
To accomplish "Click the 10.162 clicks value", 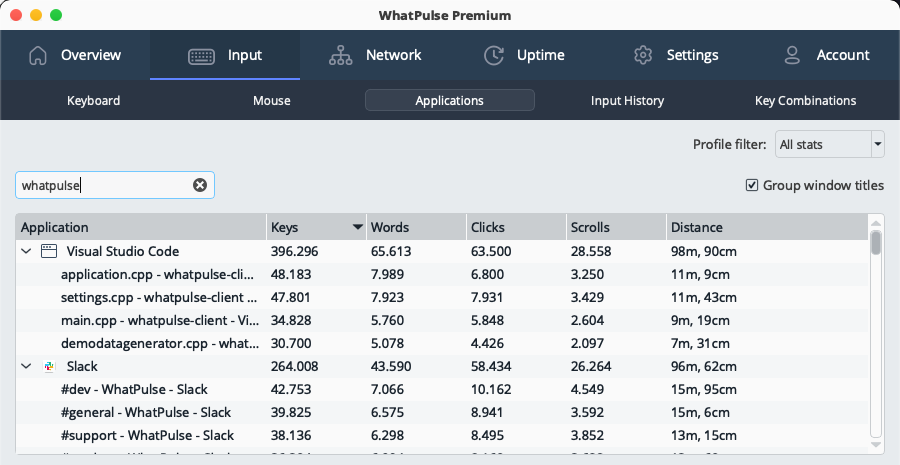I will coord(491,389).
